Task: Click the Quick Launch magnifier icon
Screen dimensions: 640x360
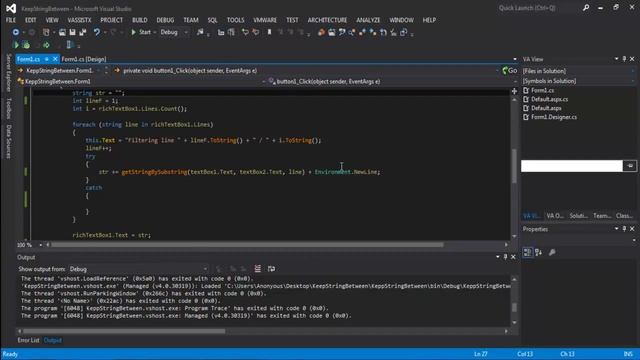Action: (586, 8)
